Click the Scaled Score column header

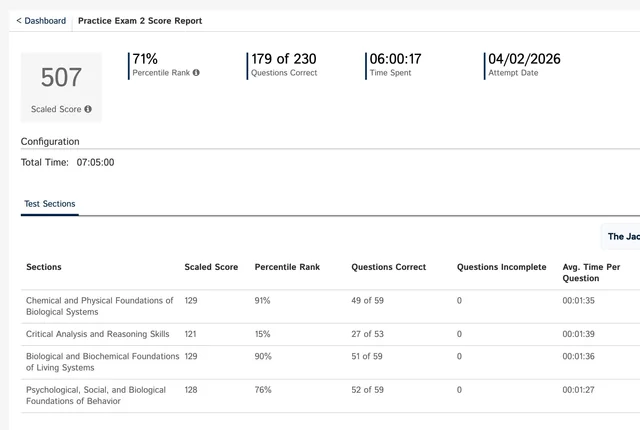(x=211, y=267)
